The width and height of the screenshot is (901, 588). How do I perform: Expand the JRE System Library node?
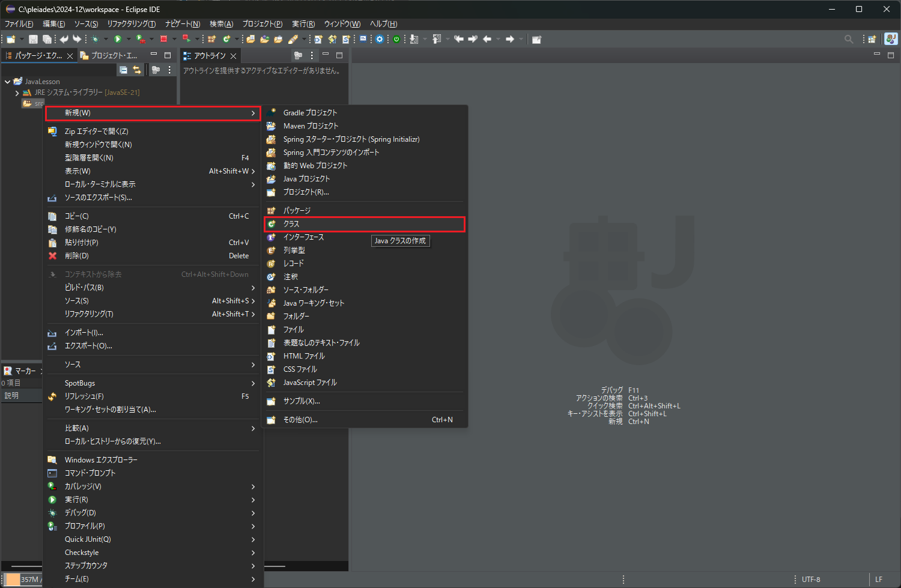[x=17, y=93]
